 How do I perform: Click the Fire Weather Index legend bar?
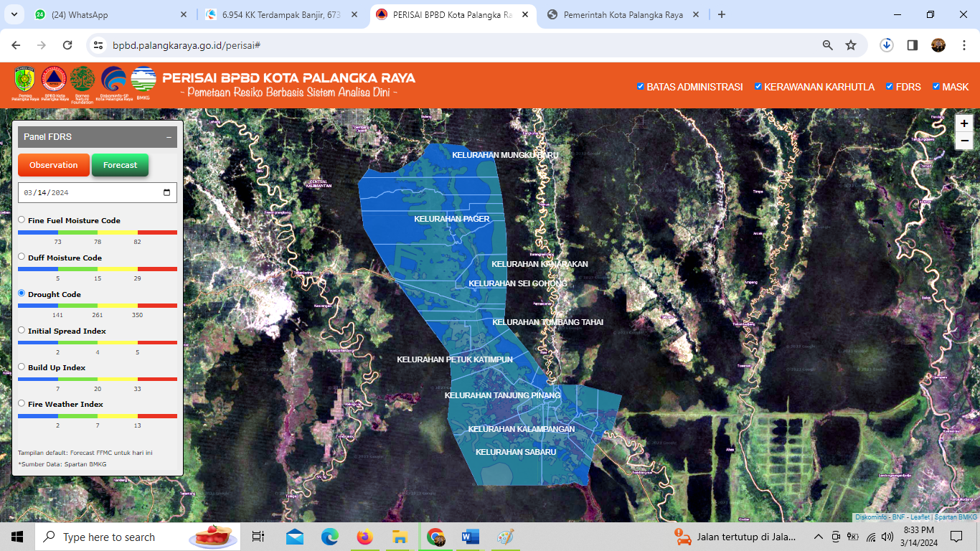point(98,416)
